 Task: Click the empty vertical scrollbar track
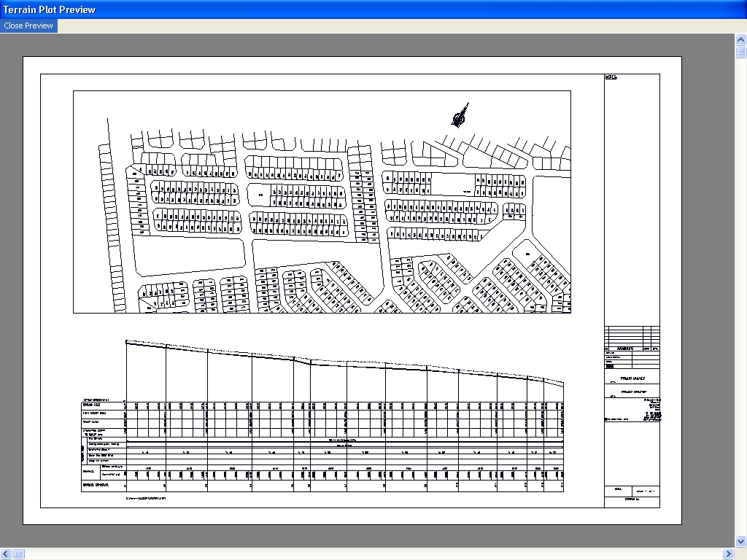pyautogui.click(x=741, y=297)
